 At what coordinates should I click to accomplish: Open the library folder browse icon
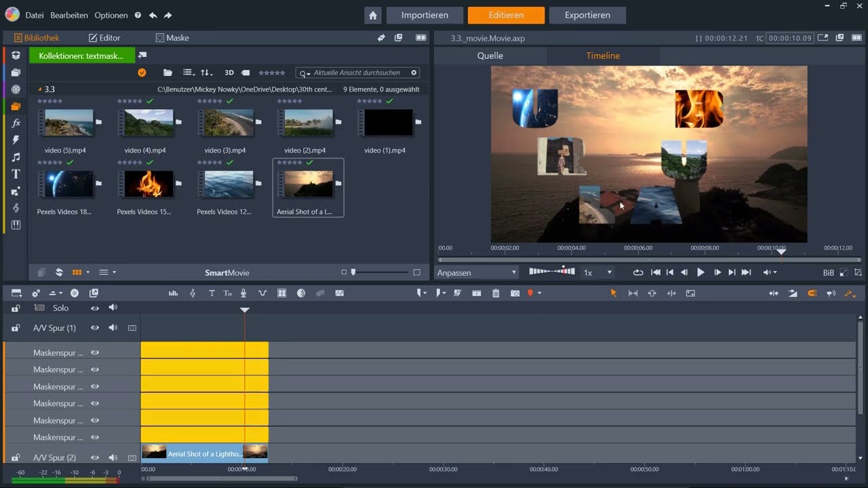point(167,73)
